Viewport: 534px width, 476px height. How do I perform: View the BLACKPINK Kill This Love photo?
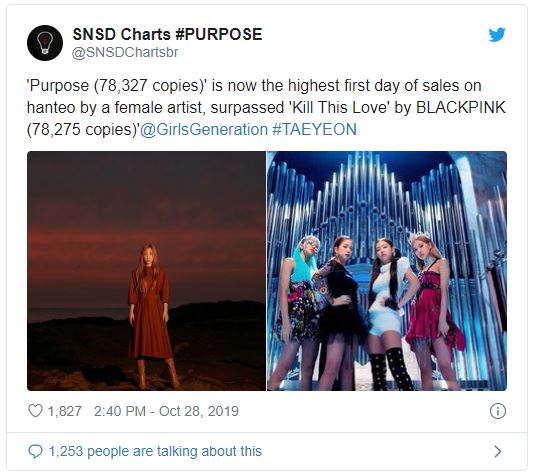pos(387,271)
